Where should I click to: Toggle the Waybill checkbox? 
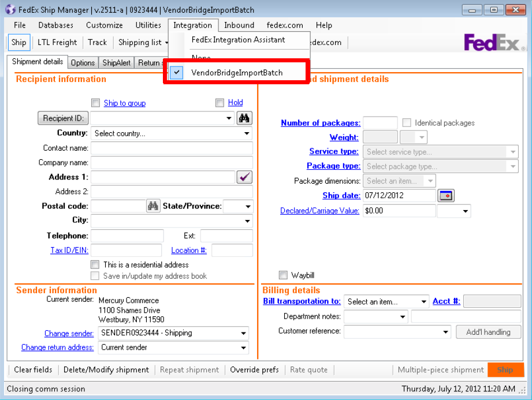[x=283, y=275]
